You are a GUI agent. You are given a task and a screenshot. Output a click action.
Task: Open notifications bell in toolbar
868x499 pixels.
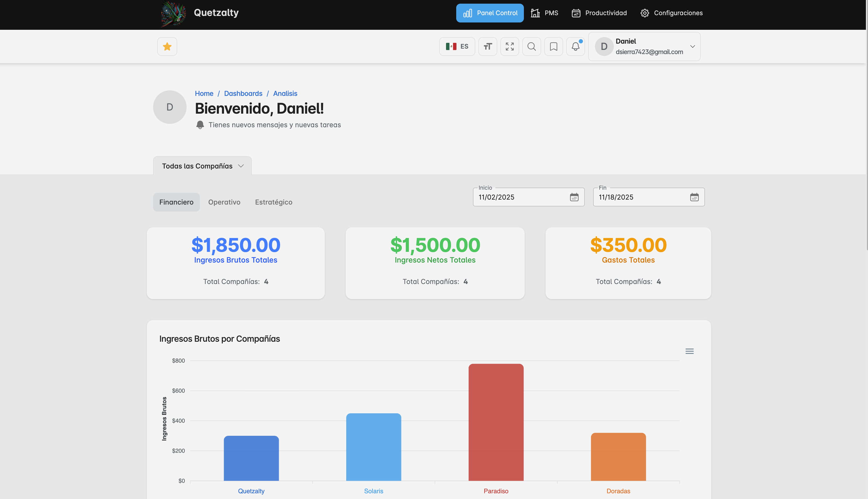575,47
